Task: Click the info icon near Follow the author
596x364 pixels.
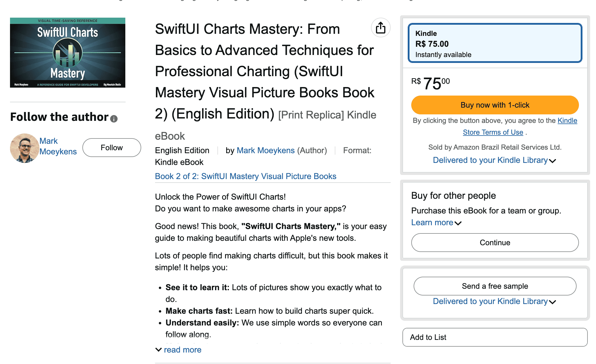Action: tap(114, 118)
